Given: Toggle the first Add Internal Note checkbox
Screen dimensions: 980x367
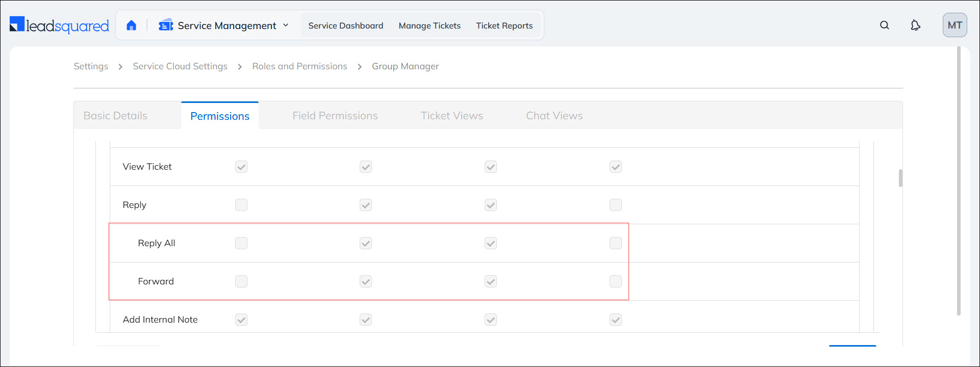Looking at the screenshot, I should (x=241, y=320).
